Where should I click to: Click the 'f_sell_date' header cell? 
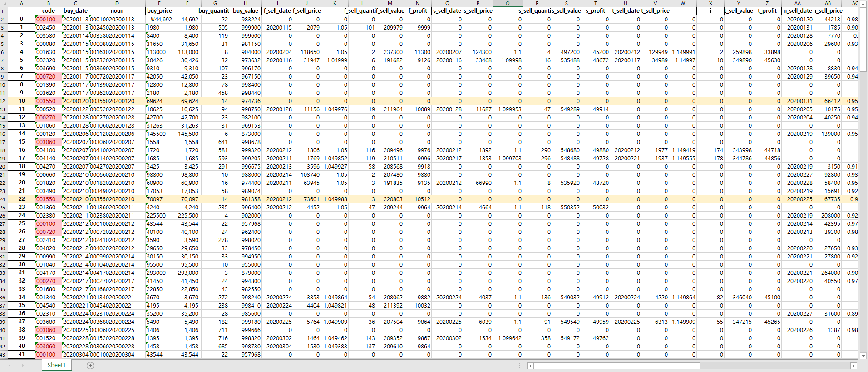pos(277,11)
